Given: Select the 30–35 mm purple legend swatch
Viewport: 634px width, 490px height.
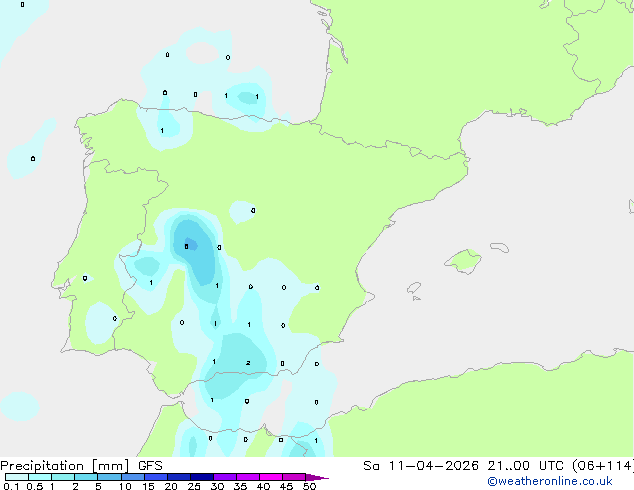Looking at the screenshot, I should pos(224,477).
